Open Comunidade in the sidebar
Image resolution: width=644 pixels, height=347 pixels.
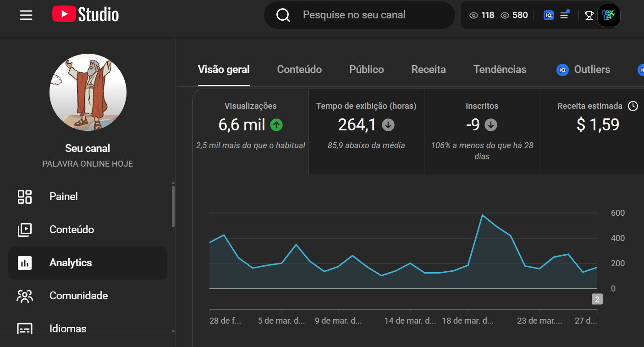pyautogui.click(x=88, y=296)
